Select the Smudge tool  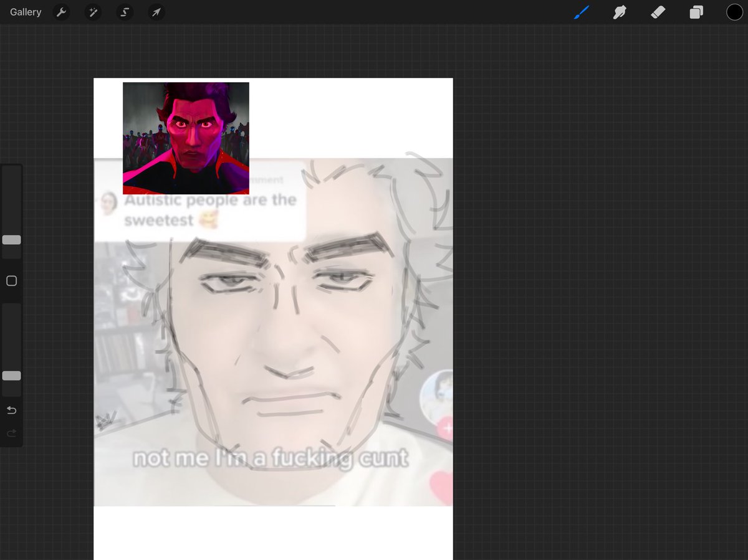point(620,12)
